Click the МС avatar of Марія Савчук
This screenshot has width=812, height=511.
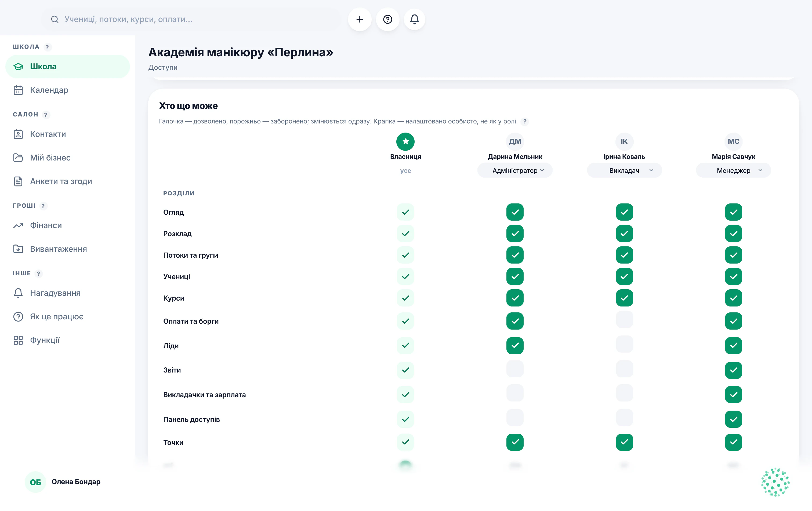733,141
